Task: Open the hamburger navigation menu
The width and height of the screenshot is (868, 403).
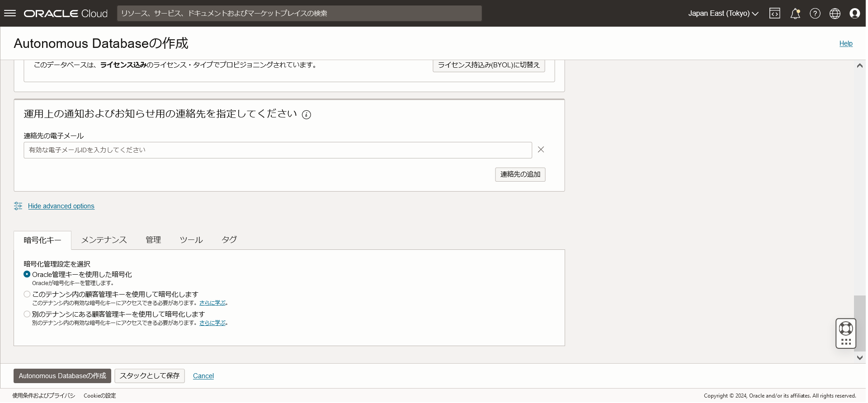Action: [10, 13]
